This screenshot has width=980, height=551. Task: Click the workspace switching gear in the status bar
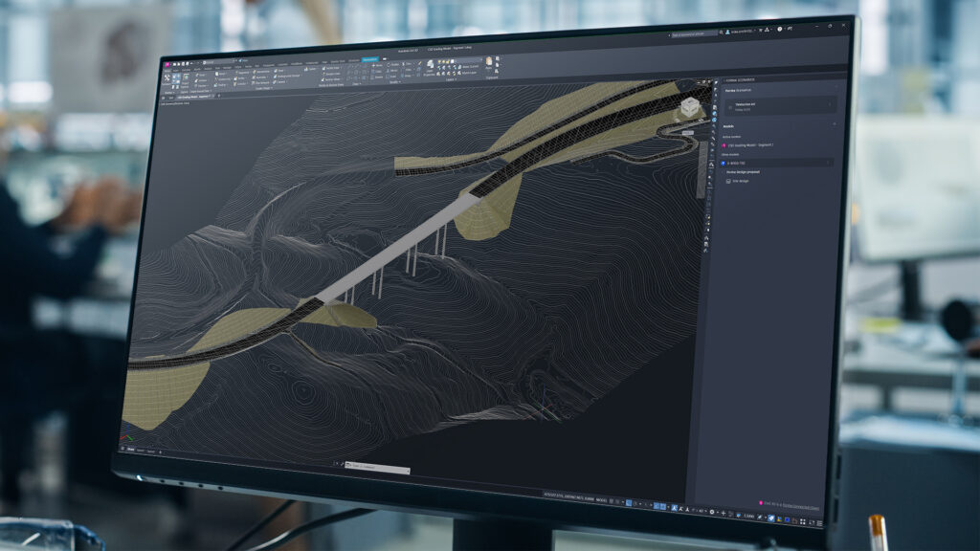(712, 513)
